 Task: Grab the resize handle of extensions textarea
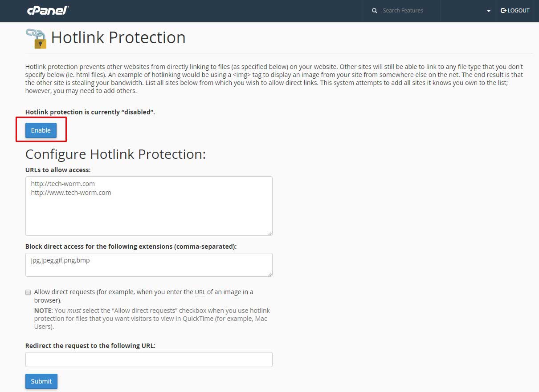coord(270,274)
